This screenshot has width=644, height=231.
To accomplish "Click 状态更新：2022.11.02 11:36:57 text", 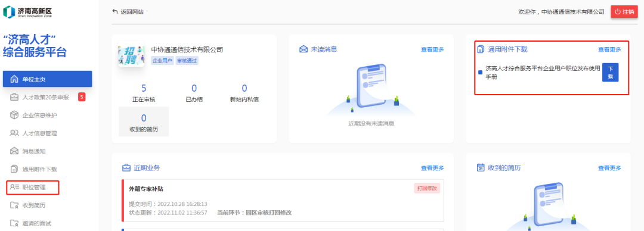I will (168, 213).
